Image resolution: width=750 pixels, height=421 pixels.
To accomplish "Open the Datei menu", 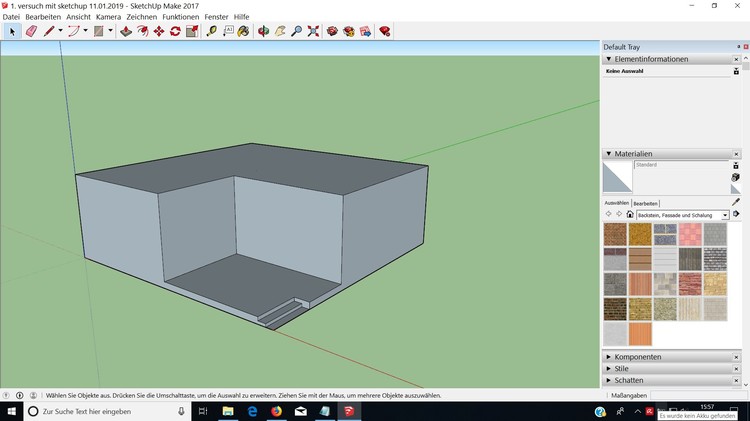I will pyautogui.click(x=11, y=17).
